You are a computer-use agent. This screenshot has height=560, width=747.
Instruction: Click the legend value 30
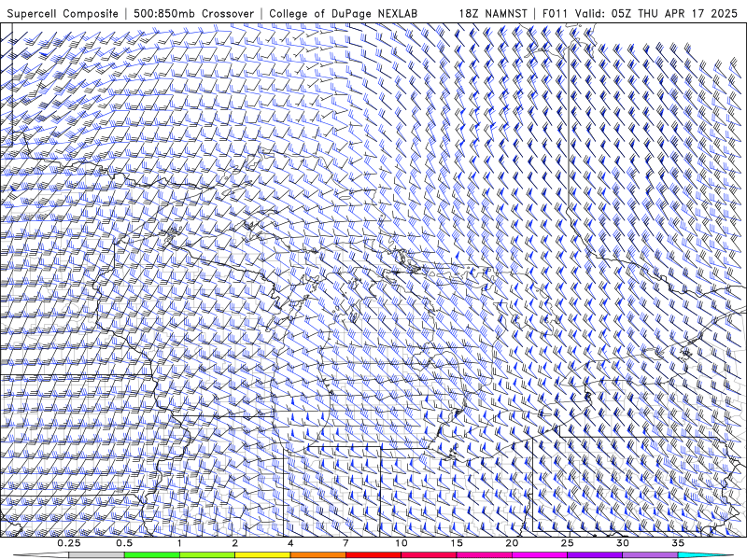pos(623,543)
